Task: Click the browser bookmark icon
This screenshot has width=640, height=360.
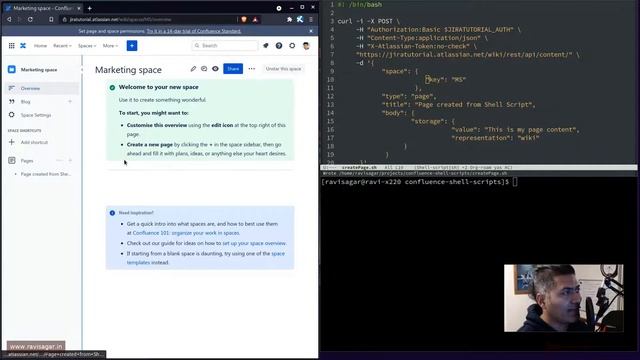Action: pyautogui.click(x=51, y=19)
